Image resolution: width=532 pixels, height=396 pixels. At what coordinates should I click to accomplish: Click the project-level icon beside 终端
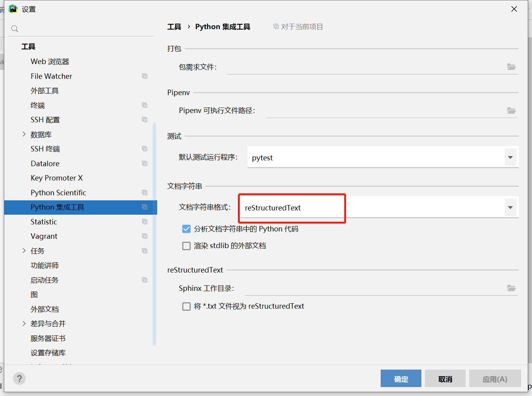145,105
